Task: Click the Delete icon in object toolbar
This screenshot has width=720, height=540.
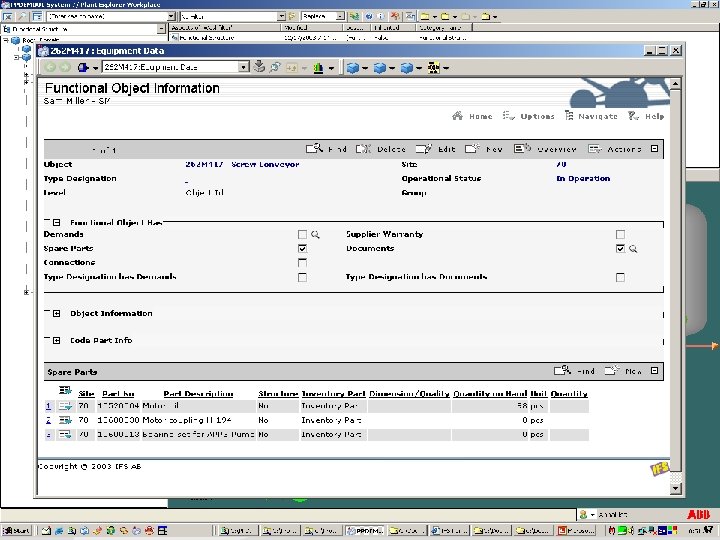Action: pos(363,149)
